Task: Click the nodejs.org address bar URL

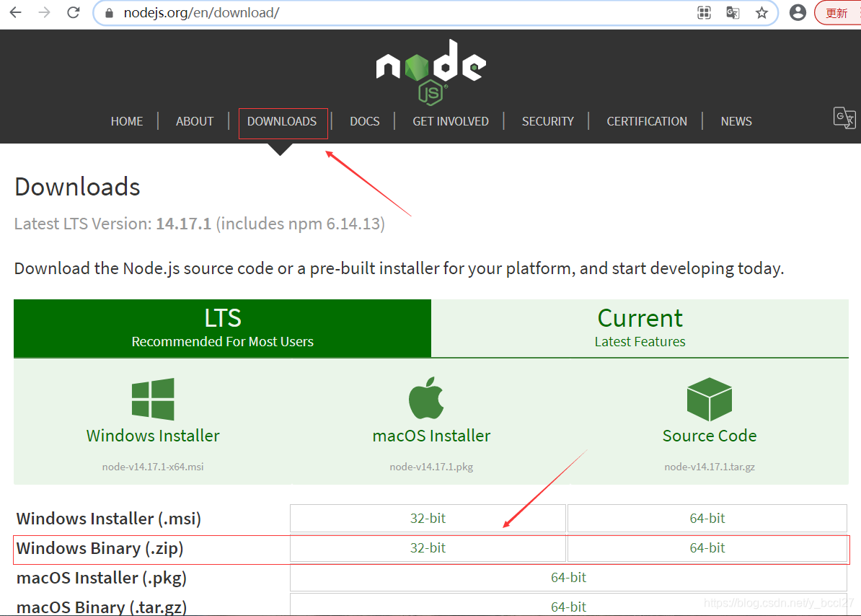Action: 201,13
